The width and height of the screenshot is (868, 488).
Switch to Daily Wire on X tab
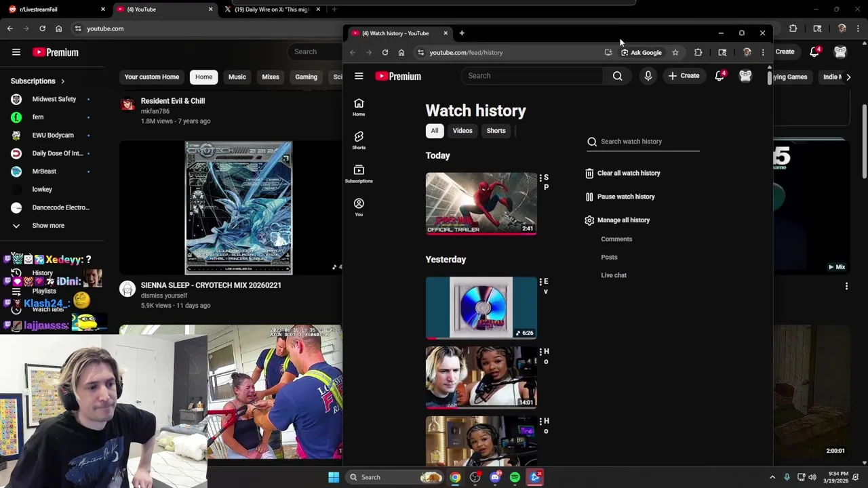pyautogui.click(x=271, y=9)
